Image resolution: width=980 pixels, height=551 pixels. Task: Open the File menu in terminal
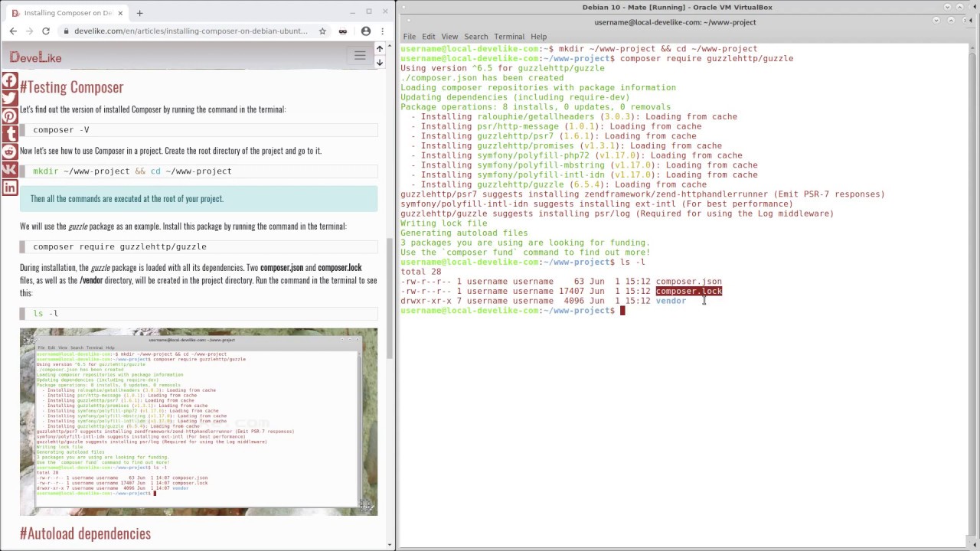[410, 37]
